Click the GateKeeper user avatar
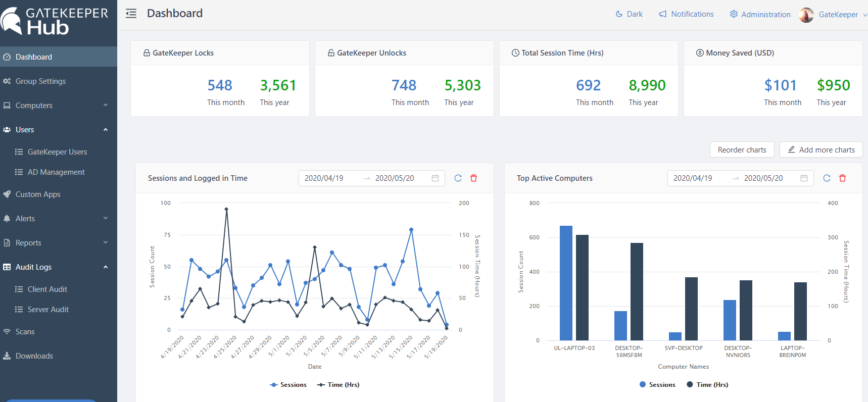Viewport: 868px width, 402px height. pyautogui.click(x=806, y=15)
